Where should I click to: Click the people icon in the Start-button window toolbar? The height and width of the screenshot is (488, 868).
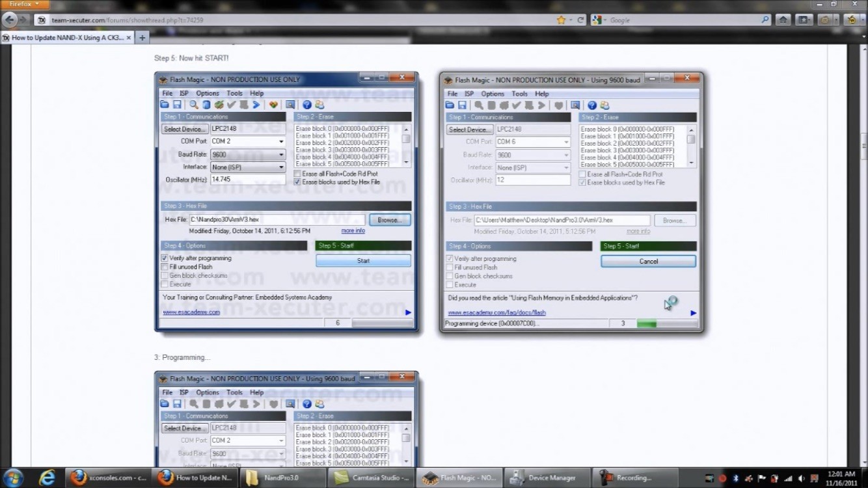pos(319,105)
